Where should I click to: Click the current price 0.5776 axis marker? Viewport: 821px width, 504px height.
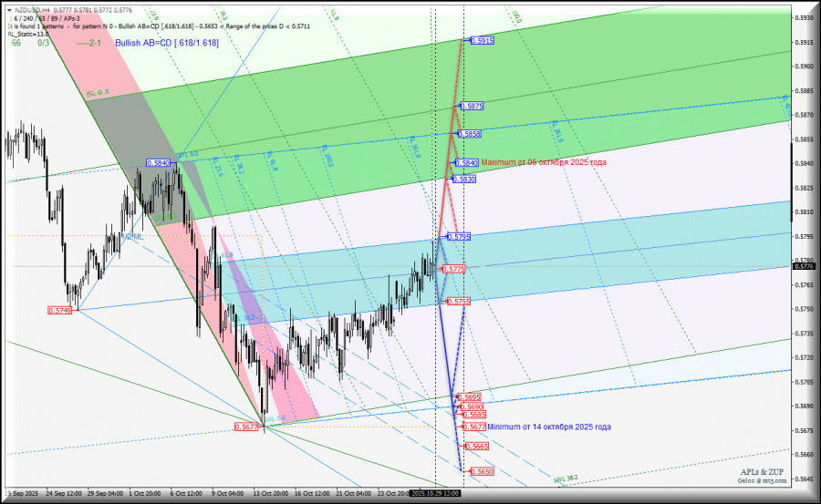coord(803,266)
